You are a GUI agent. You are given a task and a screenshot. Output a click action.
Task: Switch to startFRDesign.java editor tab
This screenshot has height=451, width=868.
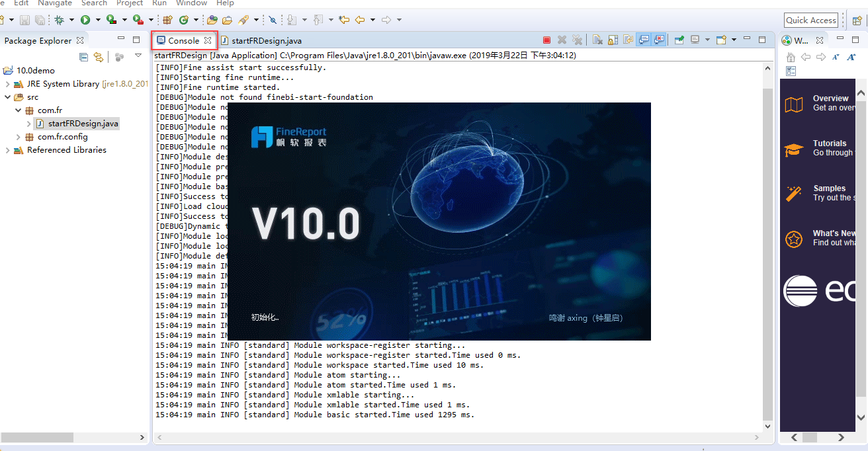[261, 41]
